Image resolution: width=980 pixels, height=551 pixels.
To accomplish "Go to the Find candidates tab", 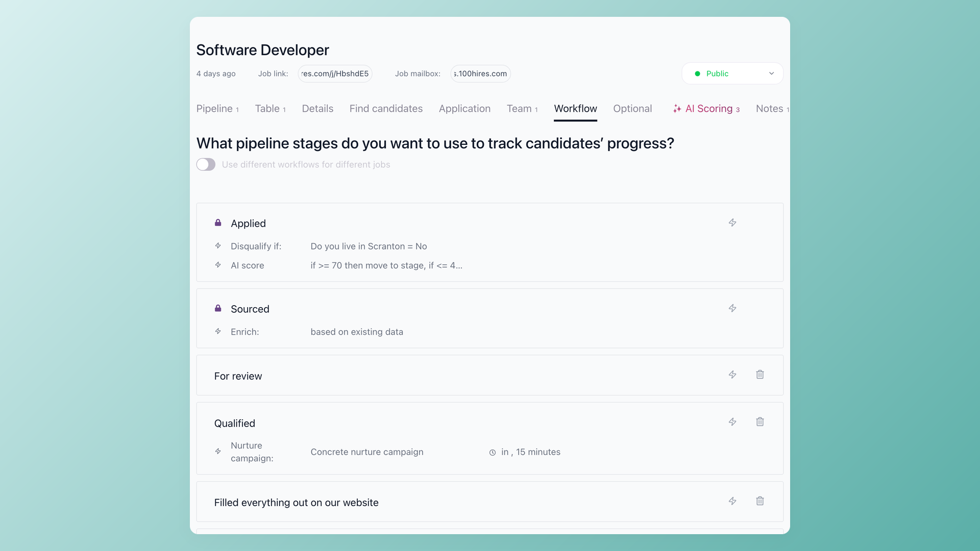I will [386, 109].
